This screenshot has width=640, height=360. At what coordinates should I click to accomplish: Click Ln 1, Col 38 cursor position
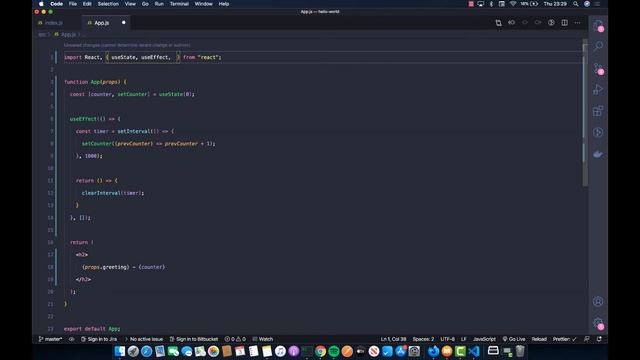[x=393, y=339]
